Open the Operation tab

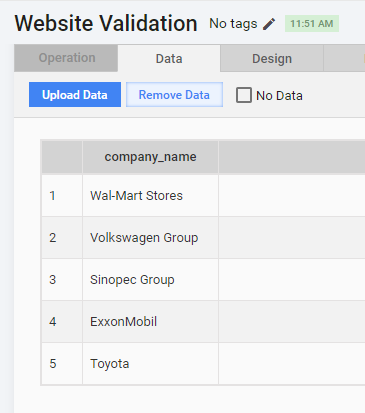66,58
